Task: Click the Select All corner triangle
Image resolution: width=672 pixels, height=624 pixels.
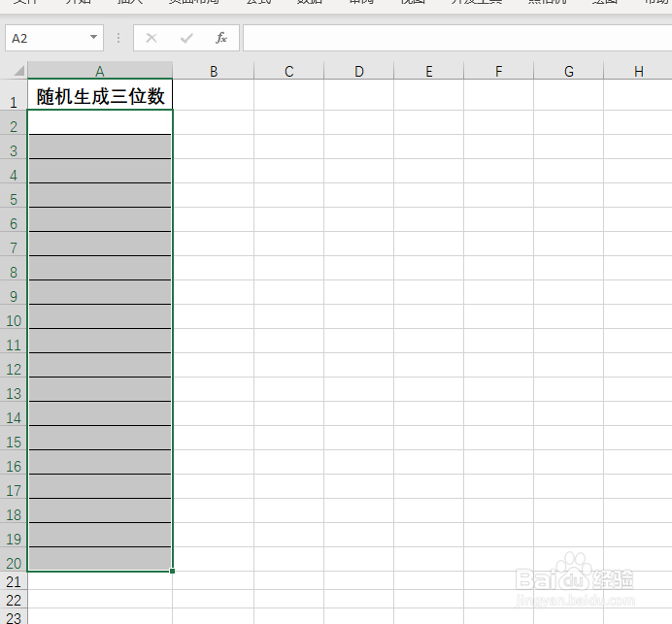Action: pyautogui.click(x=18, y=71)
